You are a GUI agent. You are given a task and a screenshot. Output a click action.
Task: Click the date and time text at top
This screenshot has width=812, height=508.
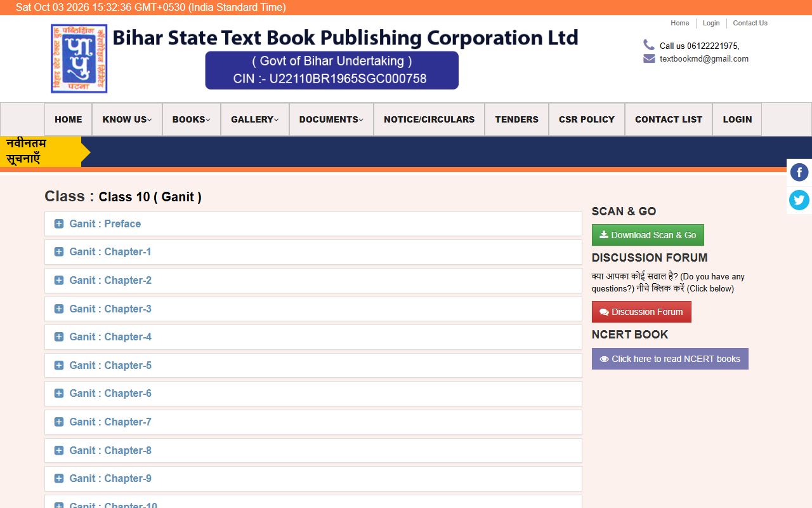click(151, 8)
